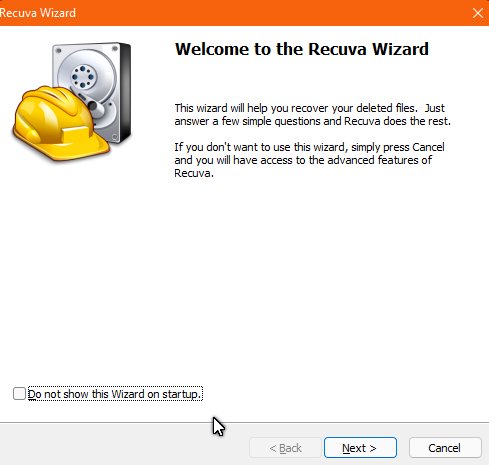The height and width of the screenshot is (465, 489).
Task: Exit the wizard via the Cancel button
Action: (x=445, y=448)
